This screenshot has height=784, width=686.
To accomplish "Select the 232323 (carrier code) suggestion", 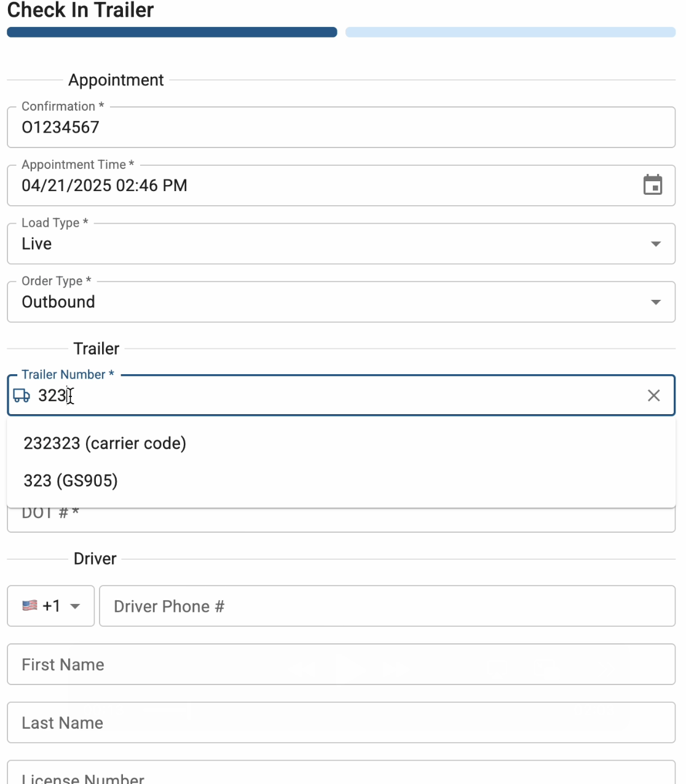I will click(x=341, y=443).
